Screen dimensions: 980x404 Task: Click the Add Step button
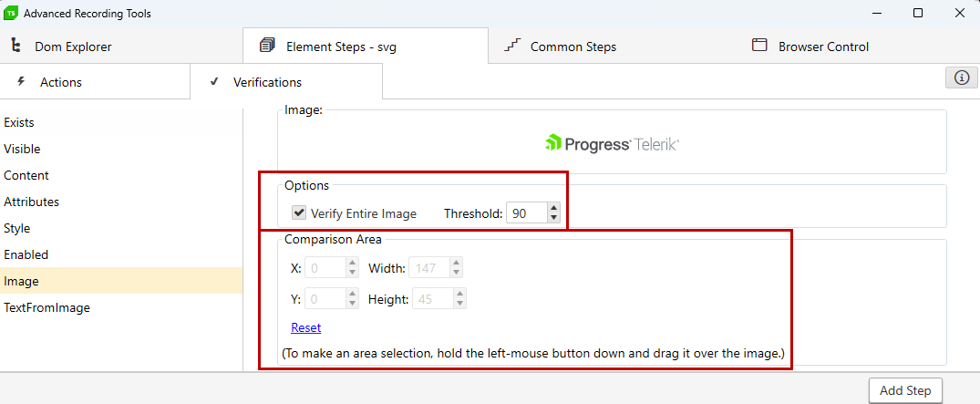(x=905, y=390)
